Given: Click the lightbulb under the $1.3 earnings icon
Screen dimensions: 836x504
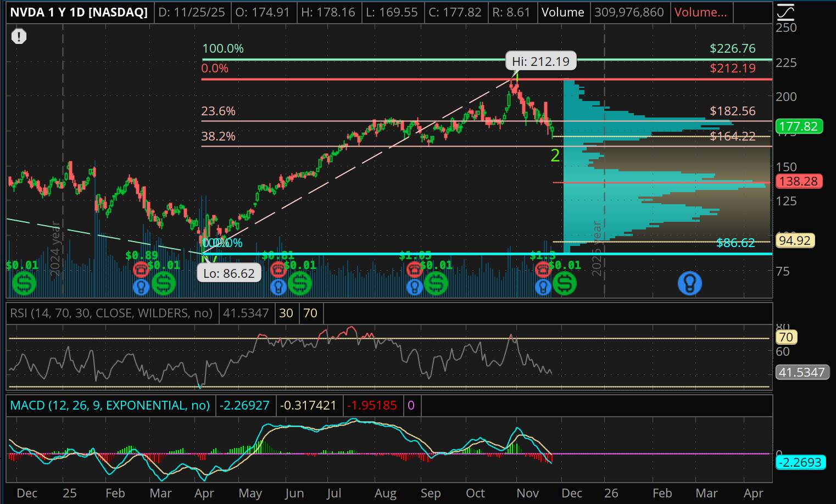Looking at the screenshot, I should pyautogui.click(x=543, y=286).
